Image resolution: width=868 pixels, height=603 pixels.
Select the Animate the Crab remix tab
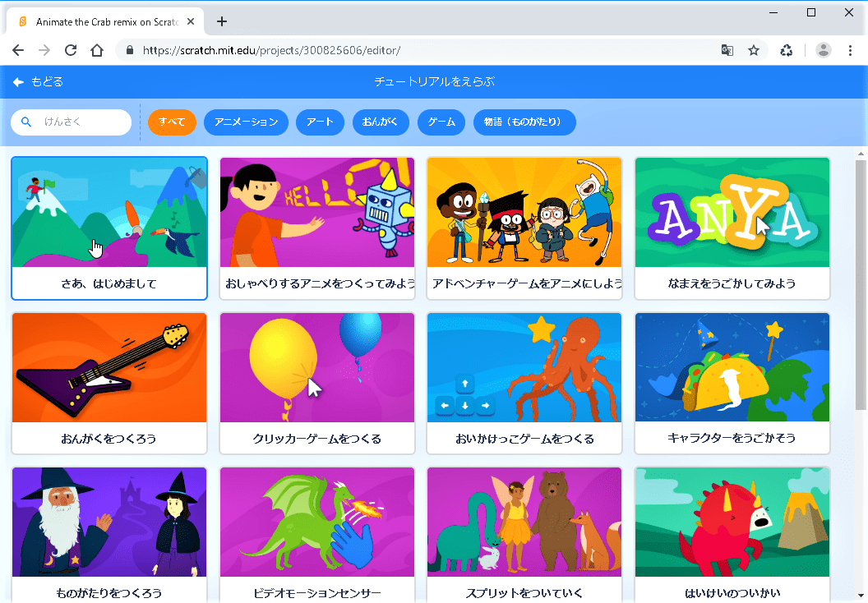pos(105,21)
